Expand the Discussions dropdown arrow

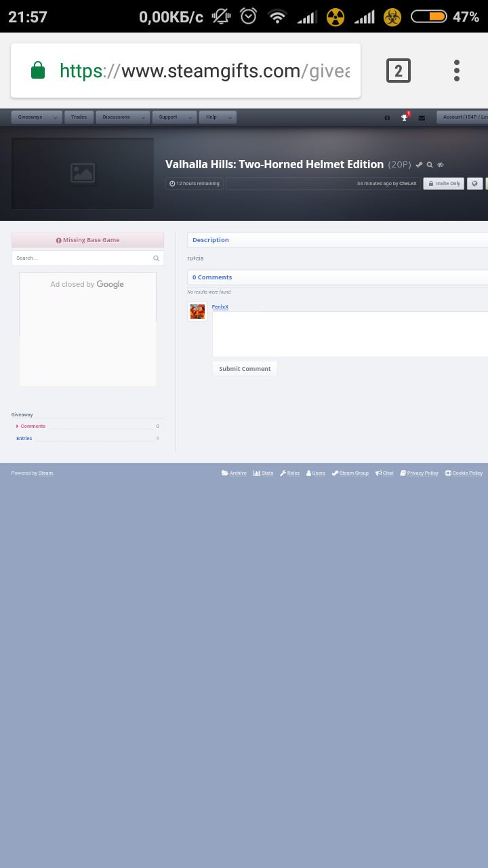click(x=144, y=117)
